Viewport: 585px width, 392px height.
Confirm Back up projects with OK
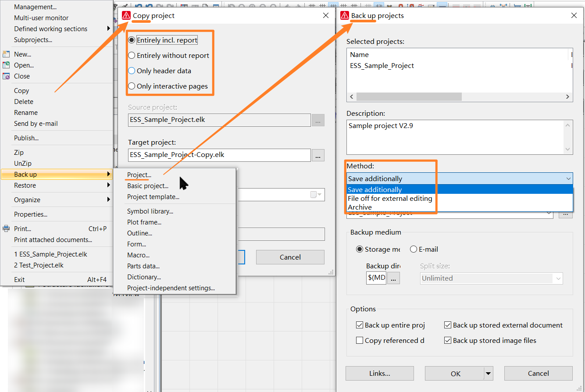[455, 374]
